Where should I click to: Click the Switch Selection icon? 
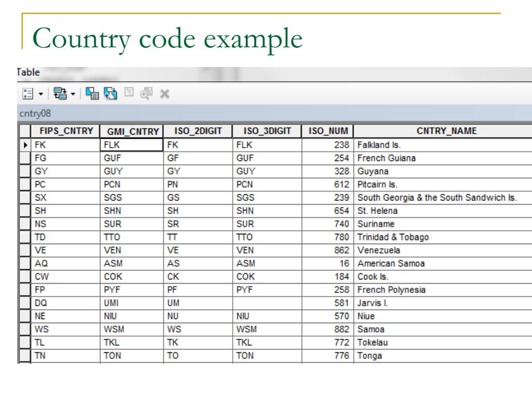[110, 94]
